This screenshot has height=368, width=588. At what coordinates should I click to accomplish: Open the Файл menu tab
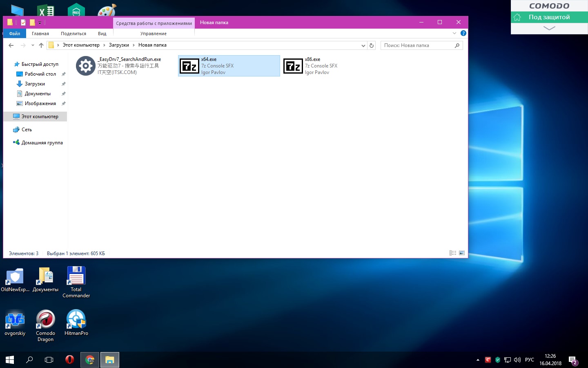15,34
